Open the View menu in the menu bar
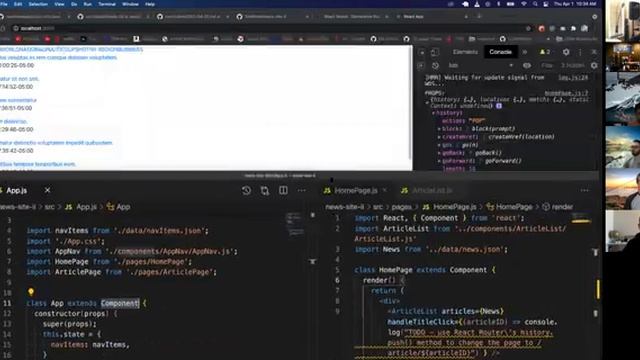The width and height of the screenshot is (640, 360). [x=59, y=4]
